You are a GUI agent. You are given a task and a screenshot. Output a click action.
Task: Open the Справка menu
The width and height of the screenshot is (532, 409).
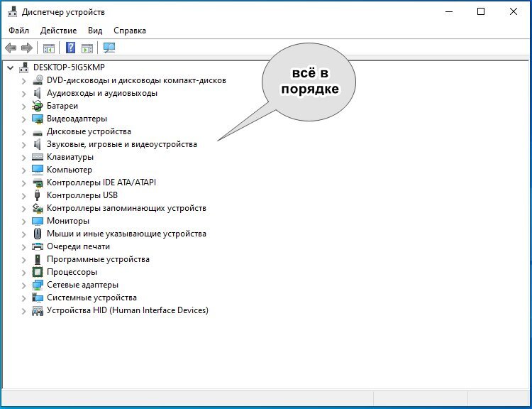[130, 31]
